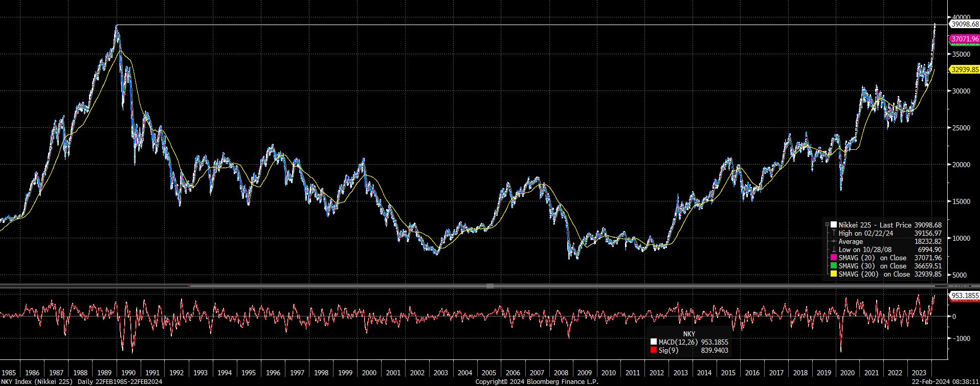
Task: Click the 2013 label on time axis
Action: tap(680, 373)
